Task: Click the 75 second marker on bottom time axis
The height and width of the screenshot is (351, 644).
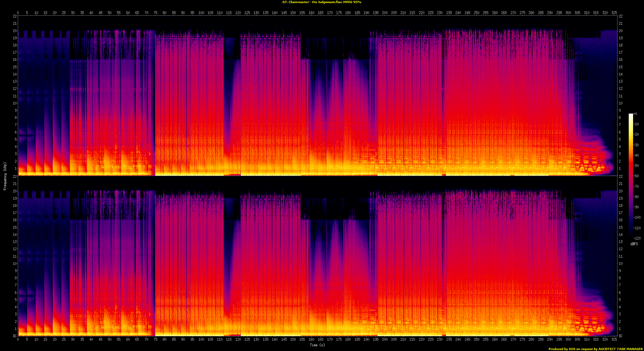Action: (155, 339)
